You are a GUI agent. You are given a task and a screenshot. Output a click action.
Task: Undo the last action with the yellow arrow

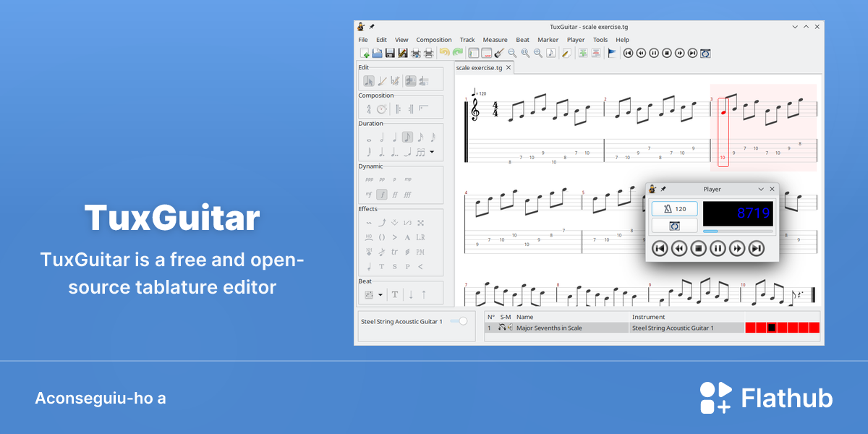(x=444, y=53)
